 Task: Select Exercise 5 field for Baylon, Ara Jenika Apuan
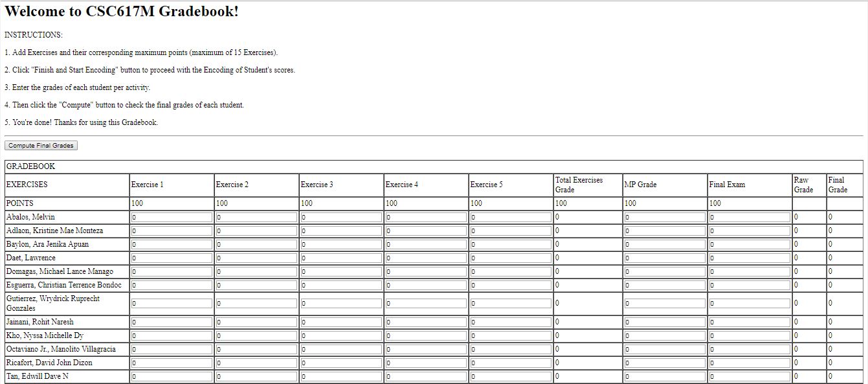click(511, 245)
